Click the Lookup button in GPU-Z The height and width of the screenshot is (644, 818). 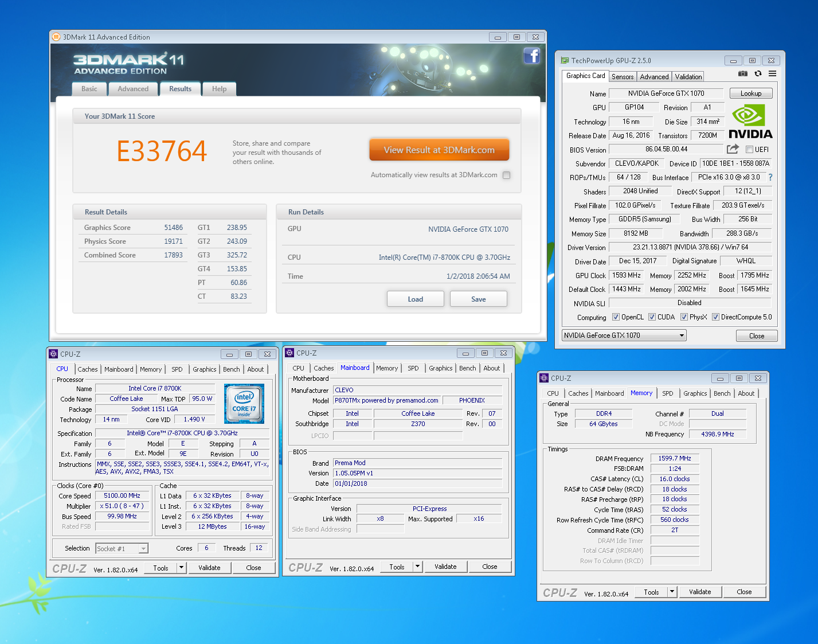click(751, 93)
